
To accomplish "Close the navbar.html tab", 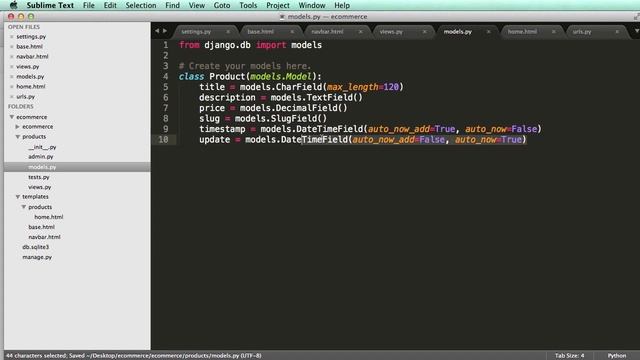I will 360,31.
